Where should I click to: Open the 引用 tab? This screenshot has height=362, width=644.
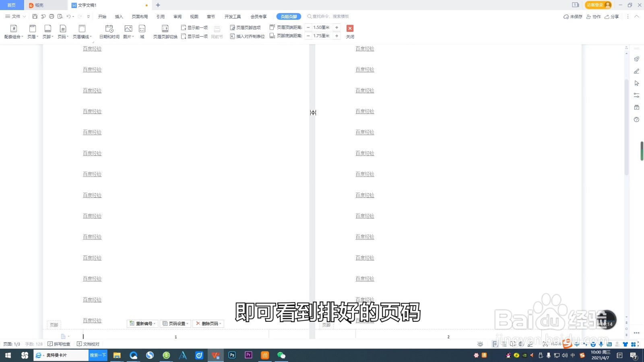(x=161, y=16)
